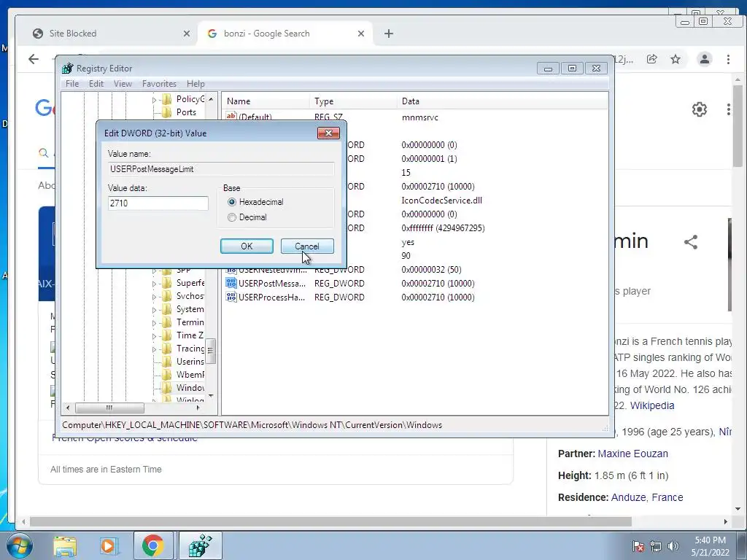Viewport: 747px width, 560px height.
Task: Click the (Default) string value icon
Action: click(231, 116)
